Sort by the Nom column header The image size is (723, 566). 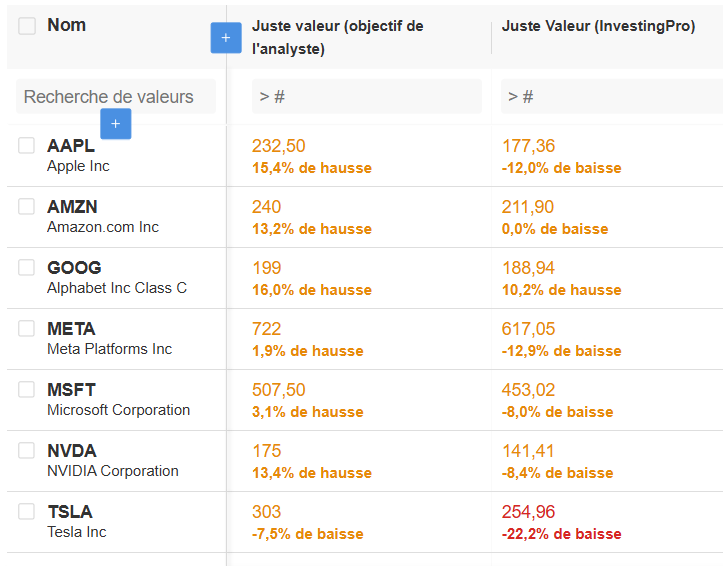(66, 26)
